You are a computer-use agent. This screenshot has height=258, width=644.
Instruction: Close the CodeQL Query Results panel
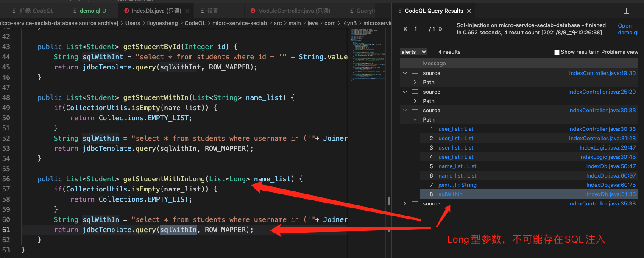(x=469, y=11)
